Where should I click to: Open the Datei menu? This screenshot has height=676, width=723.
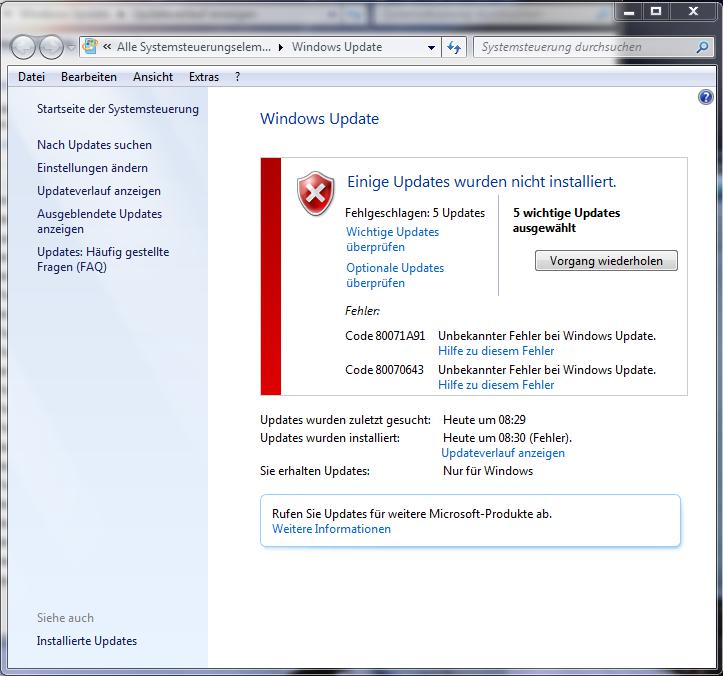pyautogui.click(x=31, y=77)
